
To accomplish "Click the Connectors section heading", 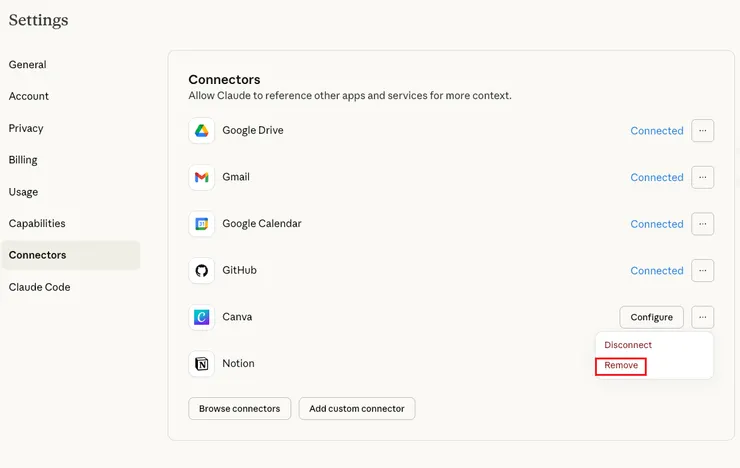I will (x=224, y=79).
